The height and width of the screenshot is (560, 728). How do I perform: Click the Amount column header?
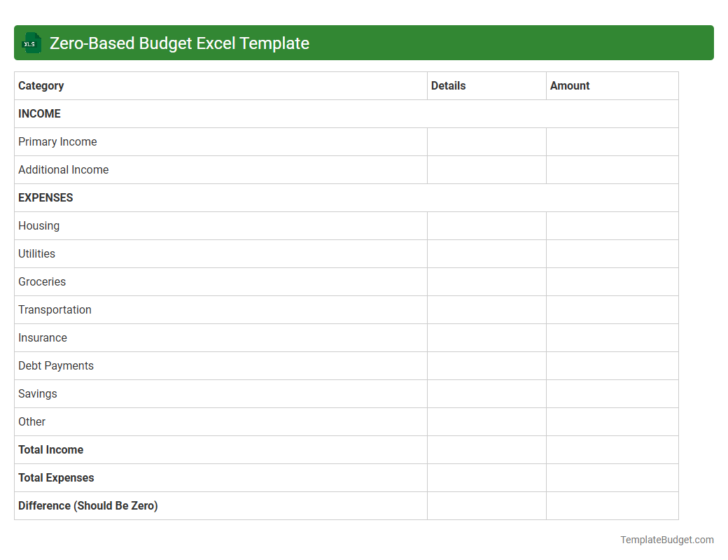(570, 85)
